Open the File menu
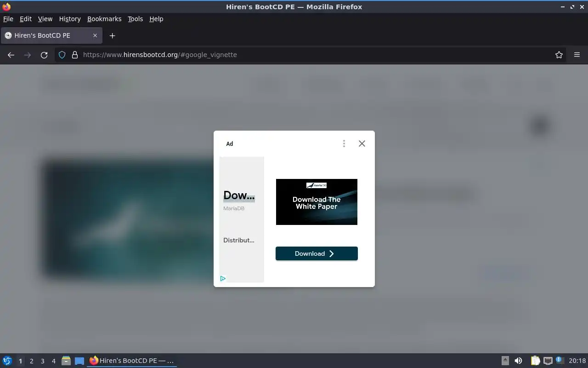 (8, 19)
